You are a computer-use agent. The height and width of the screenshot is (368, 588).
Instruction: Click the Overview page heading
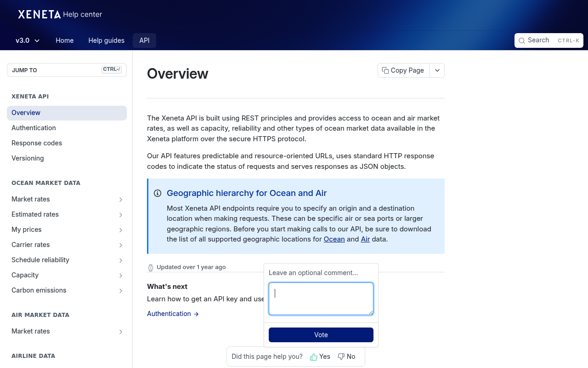[178, 74]
